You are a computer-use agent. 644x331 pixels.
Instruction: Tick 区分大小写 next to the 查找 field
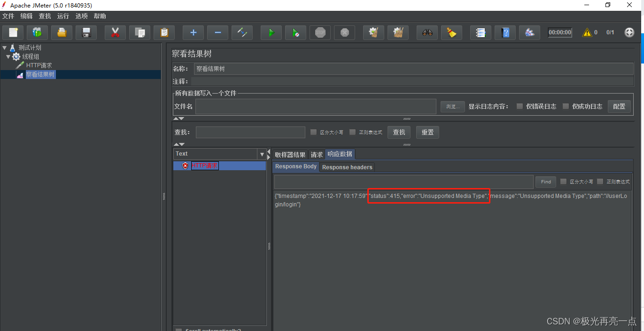(x=313, y=132)
